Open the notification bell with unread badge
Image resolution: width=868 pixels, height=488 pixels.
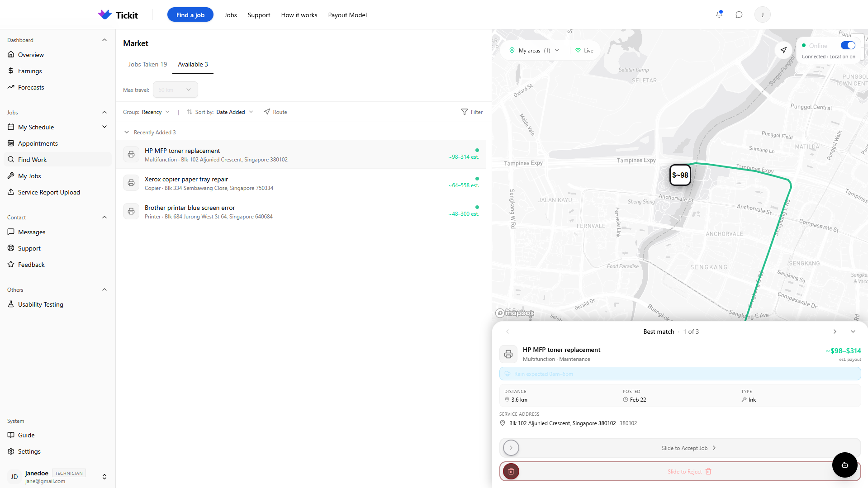click(719, 14)
